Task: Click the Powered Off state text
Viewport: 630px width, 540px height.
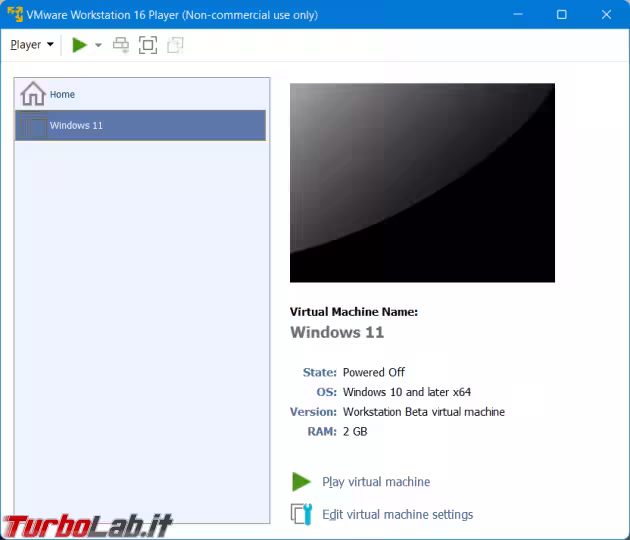Action: (374, 372)
